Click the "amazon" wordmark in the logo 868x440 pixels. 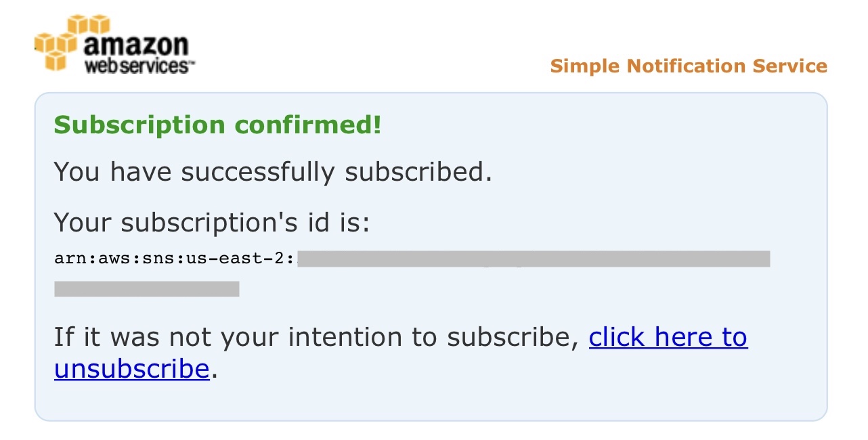(x=136, y=45)
